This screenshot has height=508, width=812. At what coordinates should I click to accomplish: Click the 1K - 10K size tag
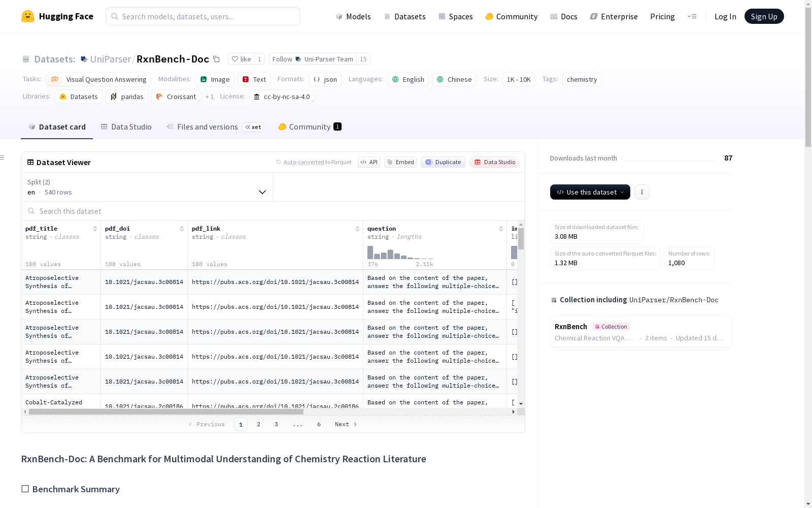pyautogui.click(x=519, y=79)
